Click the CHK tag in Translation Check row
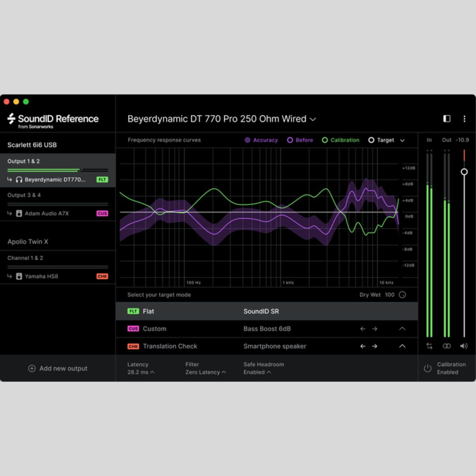This screenshot has height=476, width=476. point(133,346)
